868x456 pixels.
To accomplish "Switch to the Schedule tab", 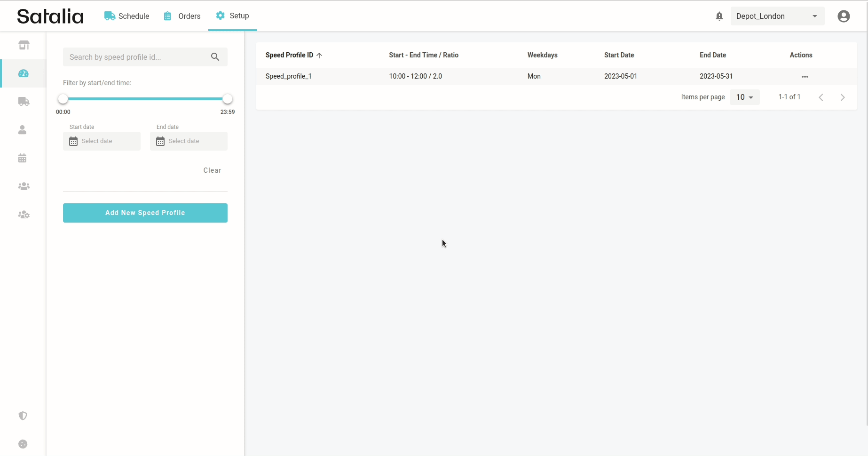I will (x=127, y=16).
